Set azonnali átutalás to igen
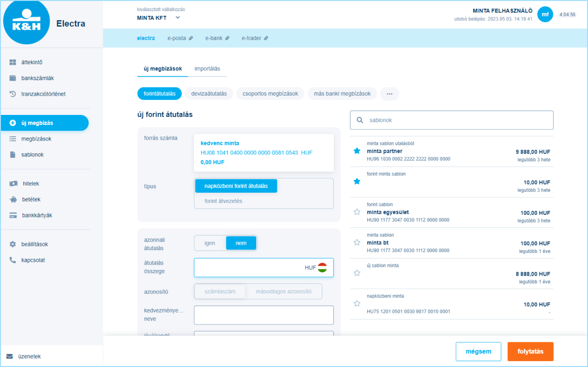588x367 pixels. (210, 243)
